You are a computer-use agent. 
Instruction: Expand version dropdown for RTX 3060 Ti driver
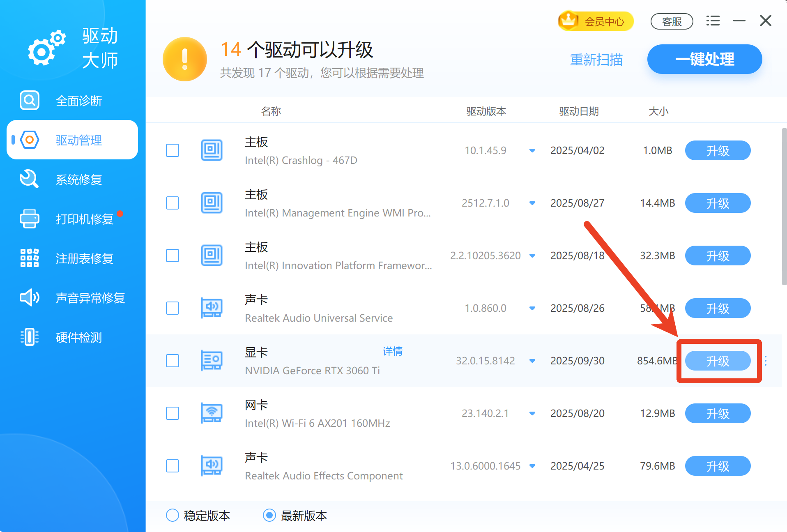(x=532, y=361)
